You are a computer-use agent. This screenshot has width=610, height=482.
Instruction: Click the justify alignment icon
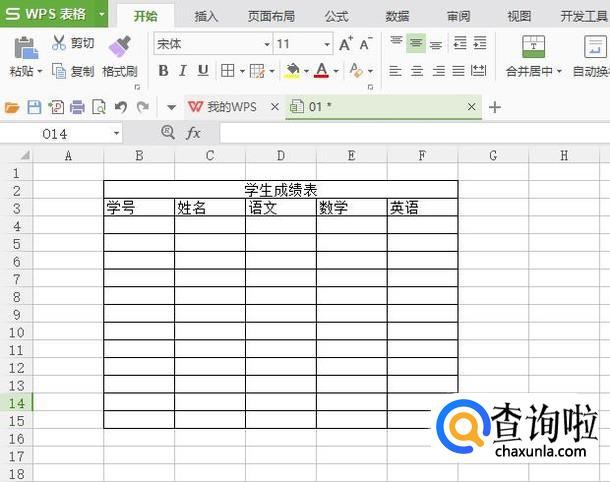coord(458,71)
